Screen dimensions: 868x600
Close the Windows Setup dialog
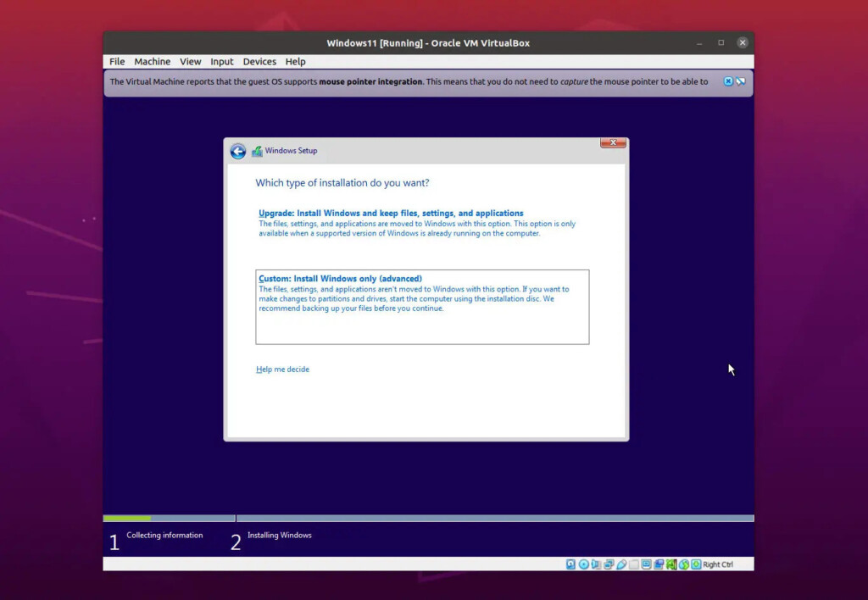pyautogui.click(x=613, y=143)
